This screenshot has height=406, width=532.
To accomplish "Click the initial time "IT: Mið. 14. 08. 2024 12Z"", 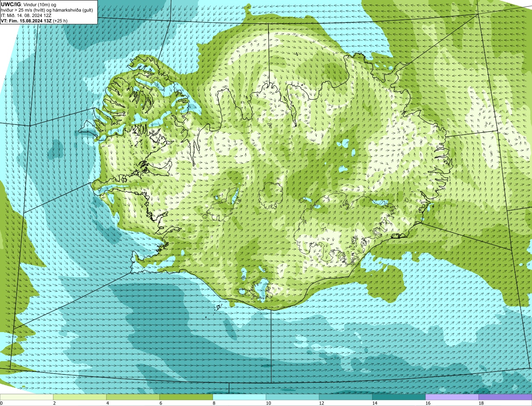I will 26,15.
